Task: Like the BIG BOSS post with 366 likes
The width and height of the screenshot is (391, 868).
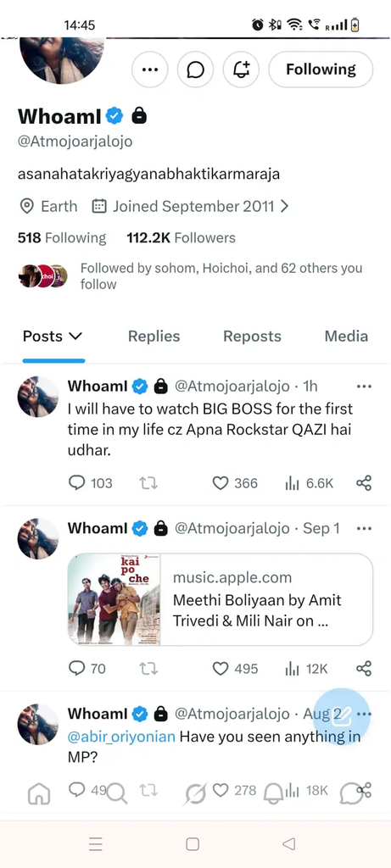Action: pyautogui.click(x=236, y=483)
